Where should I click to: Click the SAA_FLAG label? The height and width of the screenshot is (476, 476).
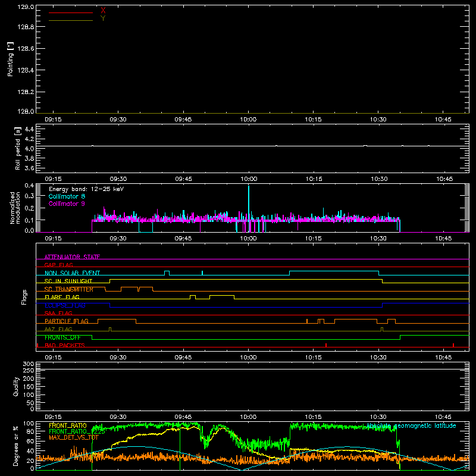pos(58,313)
